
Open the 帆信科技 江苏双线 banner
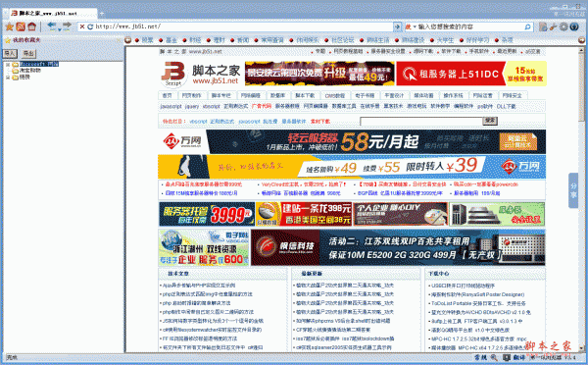pyautogui.click(x=398, y=248)
